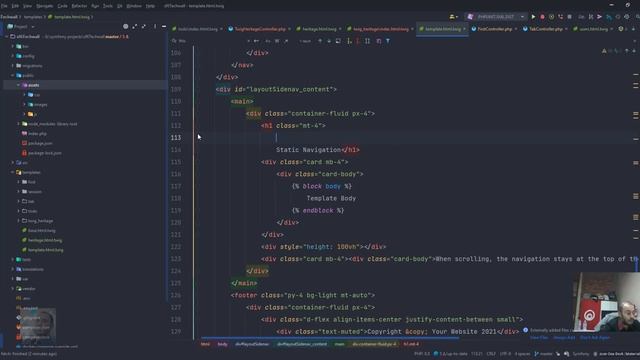640x360 pixels.
Task: Open the Refactor menu
Action: coord(79,6)
